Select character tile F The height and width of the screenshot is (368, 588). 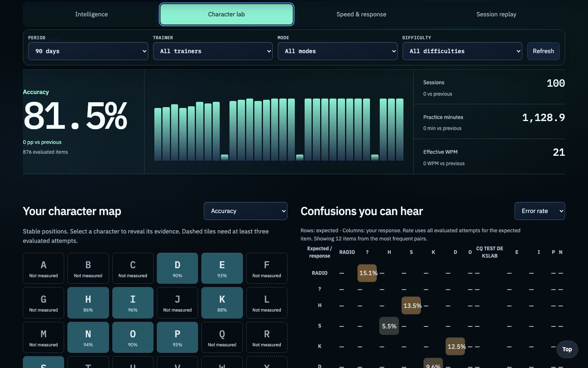[x=267, y=268]
